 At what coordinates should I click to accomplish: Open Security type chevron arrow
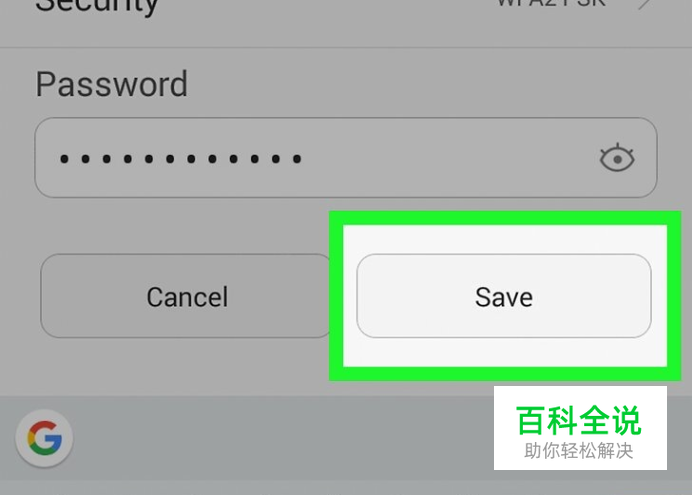click(x=645, y=4)
